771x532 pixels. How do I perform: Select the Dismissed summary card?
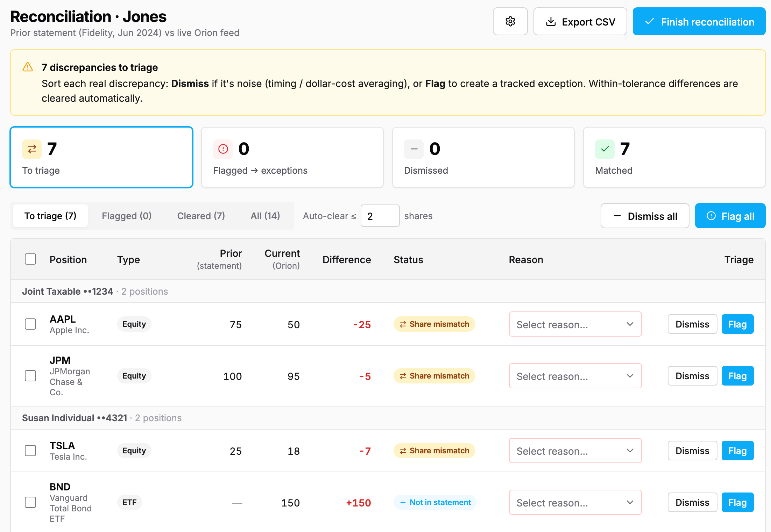tap(483, 157)
